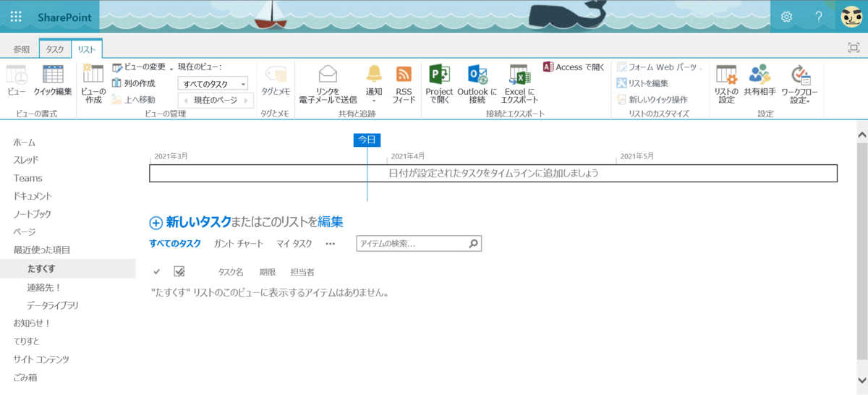Open ページ in left navigation
Screen dimensions: 868x395
click(x=25, y=232)
